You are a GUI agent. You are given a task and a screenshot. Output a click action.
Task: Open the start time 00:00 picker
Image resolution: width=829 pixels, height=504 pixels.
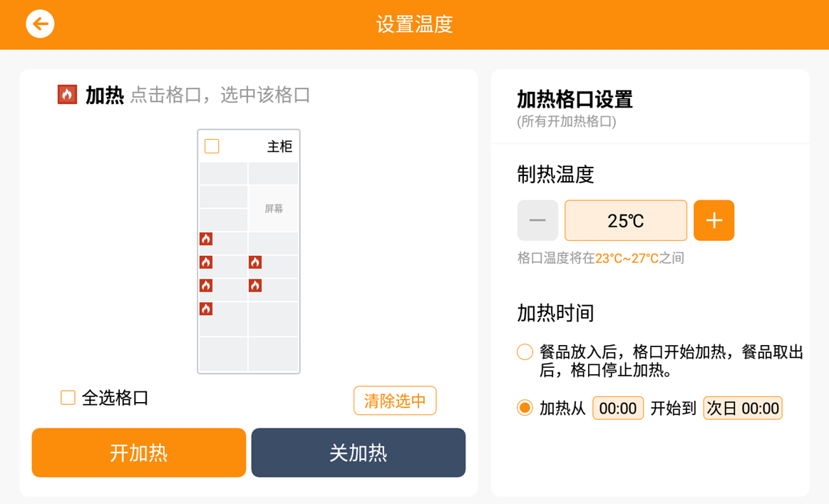pyautogui.click(x=618, y=408)
